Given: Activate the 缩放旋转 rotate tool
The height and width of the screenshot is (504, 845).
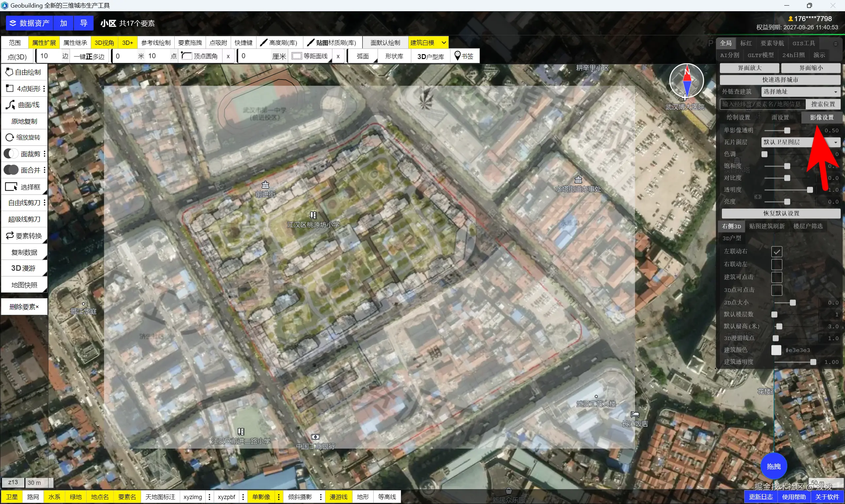Looking at the screenshot, I should pos(24,138).
